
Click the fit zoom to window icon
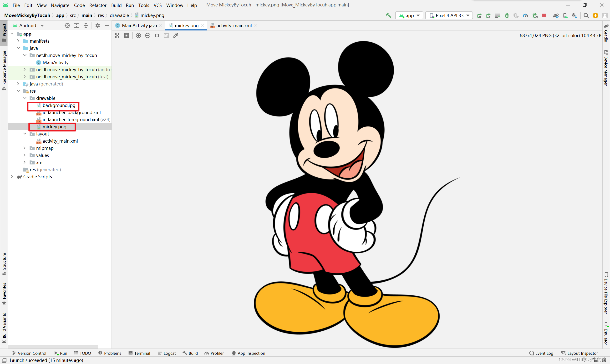click(166, 35)
